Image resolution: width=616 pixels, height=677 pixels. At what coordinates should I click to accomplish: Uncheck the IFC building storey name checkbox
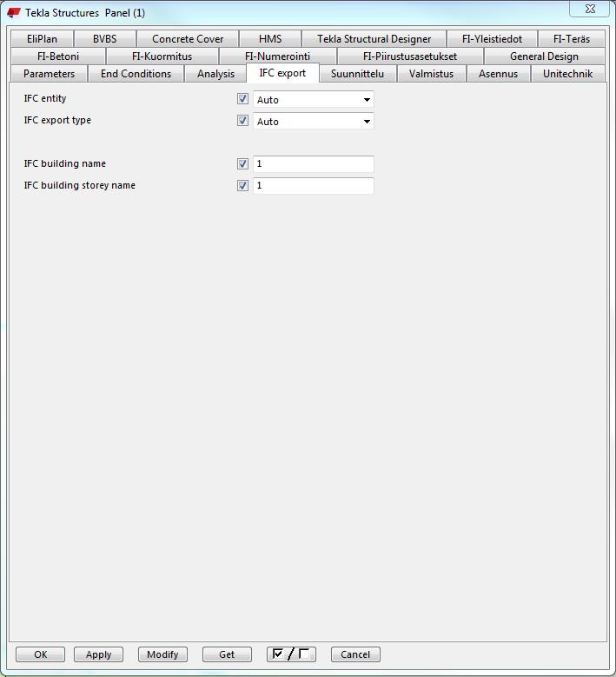point(242,185)
